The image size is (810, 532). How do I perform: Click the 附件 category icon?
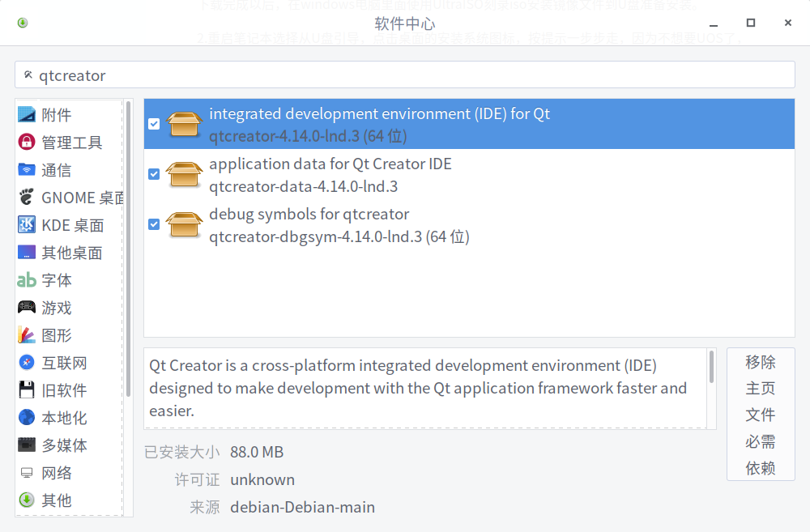(27, 114)
